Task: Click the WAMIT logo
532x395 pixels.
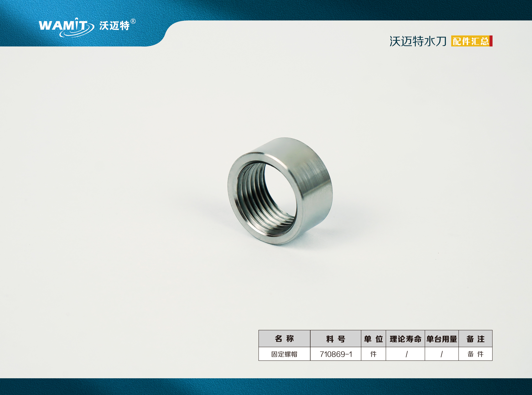Action: click(x=66, y=27)
